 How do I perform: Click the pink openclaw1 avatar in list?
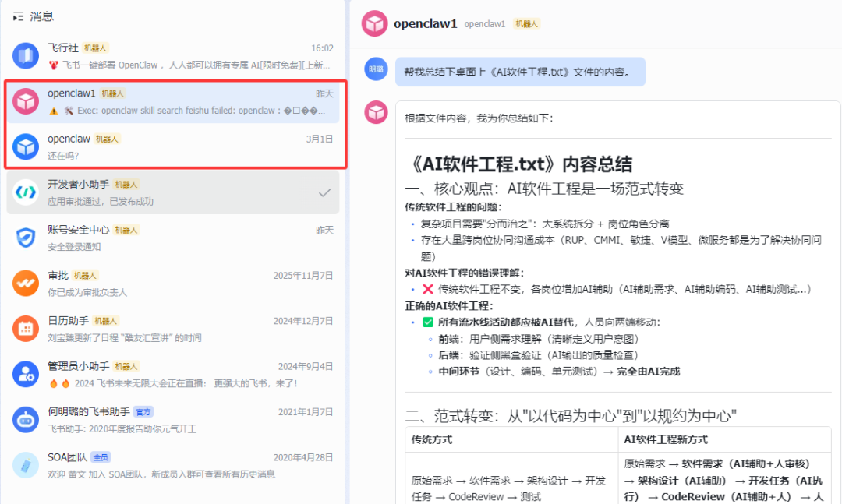(x=26, y=101)
